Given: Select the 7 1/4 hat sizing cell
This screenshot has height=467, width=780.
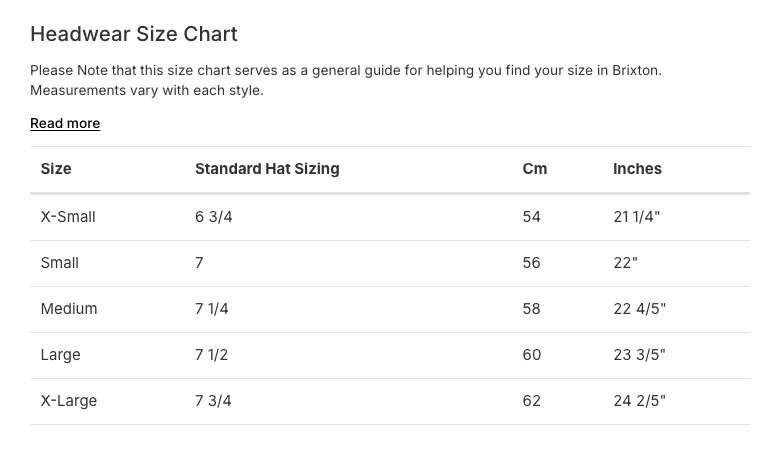Looking at the screenshot, I should click(212, 309).
